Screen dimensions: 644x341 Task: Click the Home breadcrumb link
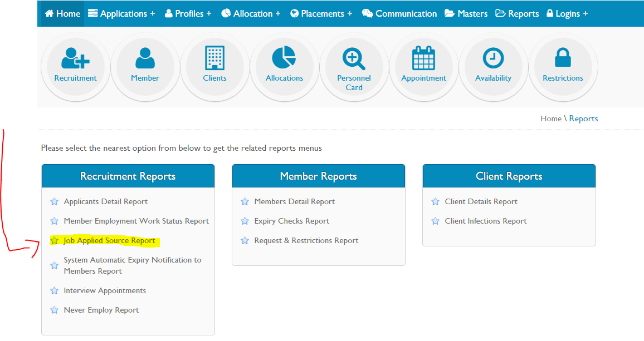point(551,118)
